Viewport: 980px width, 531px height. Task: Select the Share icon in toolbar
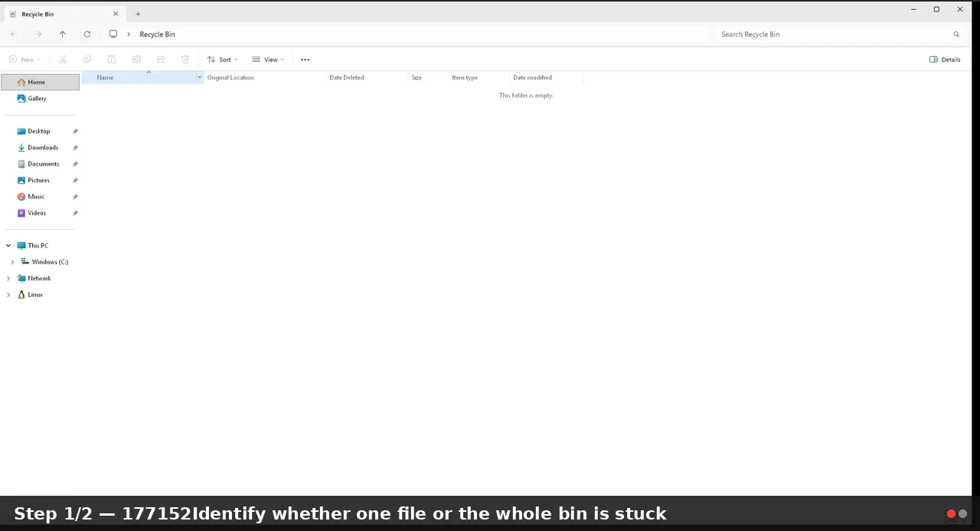pos(161,60)
